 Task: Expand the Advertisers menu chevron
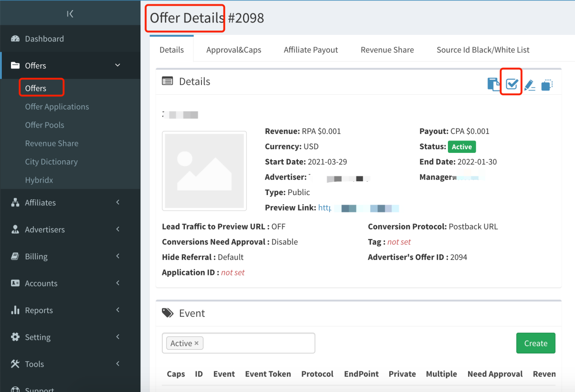118,229
